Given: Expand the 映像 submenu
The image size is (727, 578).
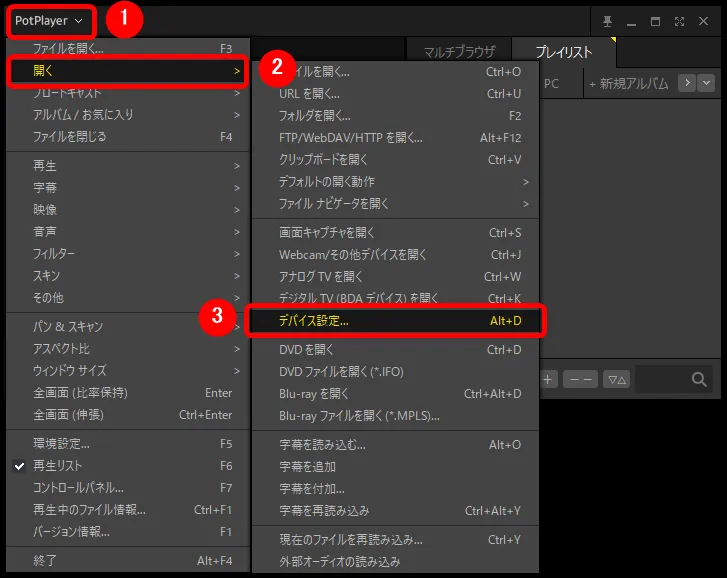Looking at the screenshot, I should pyautogui.click(x=128, y=210).
